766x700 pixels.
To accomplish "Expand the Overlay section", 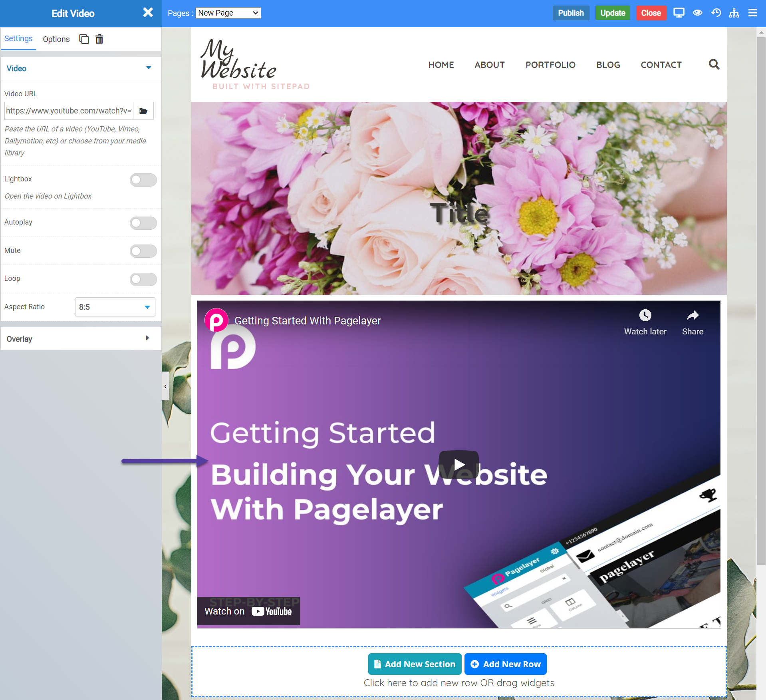I will coord(81,339).
